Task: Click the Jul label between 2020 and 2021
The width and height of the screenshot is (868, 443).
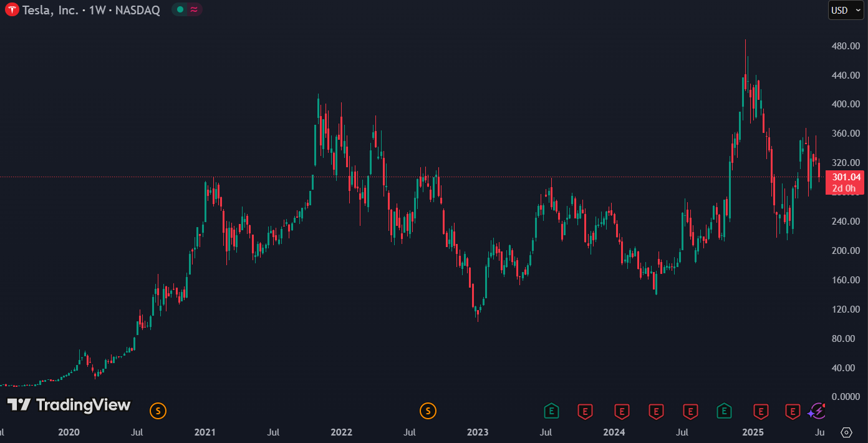Action: click(x=137, y=432)
